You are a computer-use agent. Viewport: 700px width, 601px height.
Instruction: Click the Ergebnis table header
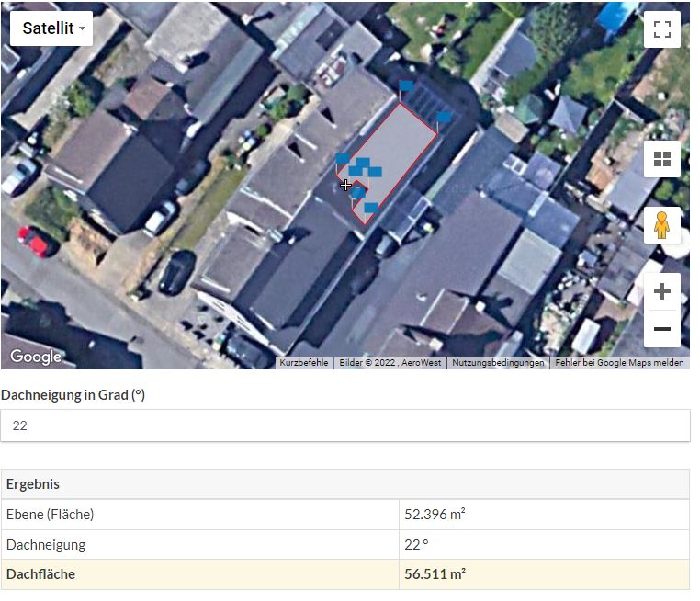pyautogui.click(x=345, y=484)
